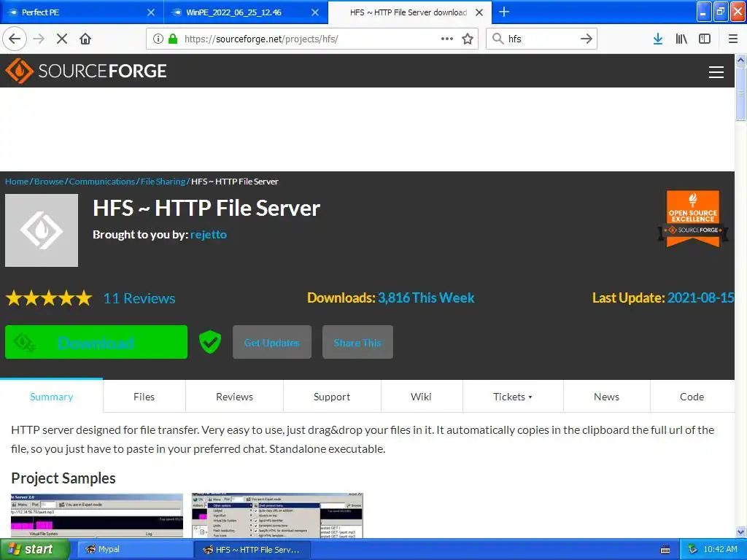Select the Summary tab
Screen dimensions: 747x560
[x=52, y=397]
